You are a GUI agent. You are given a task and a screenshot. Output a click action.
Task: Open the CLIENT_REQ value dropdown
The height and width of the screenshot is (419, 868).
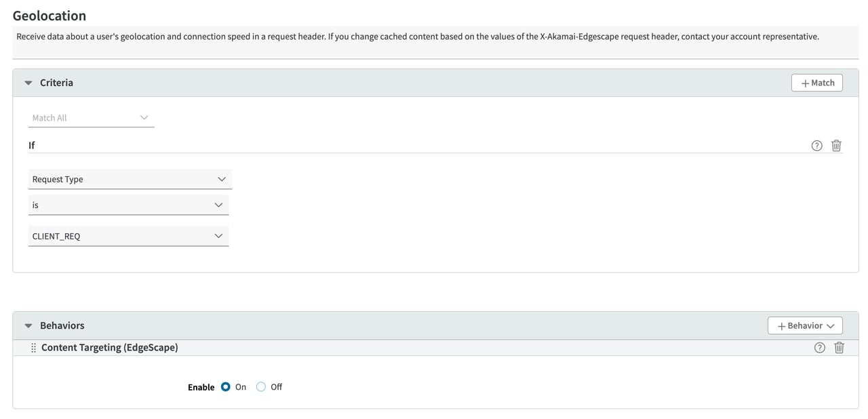point(129,236)
